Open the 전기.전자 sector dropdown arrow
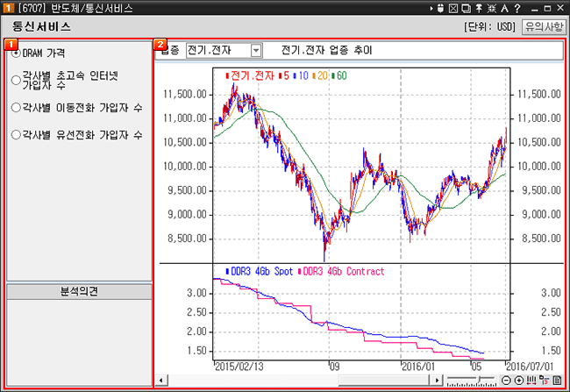570x392 pixels. click(x=256, y=51)
